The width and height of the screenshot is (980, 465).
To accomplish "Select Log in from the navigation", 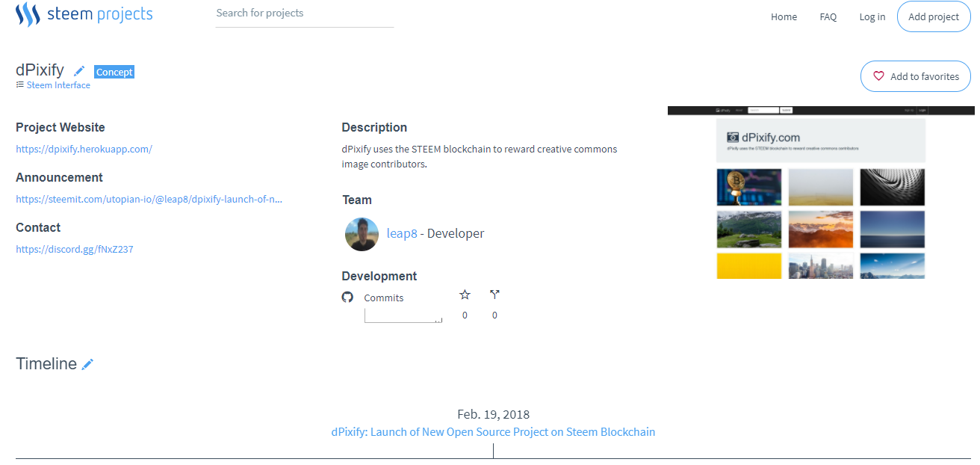I will tap(872, 16).
